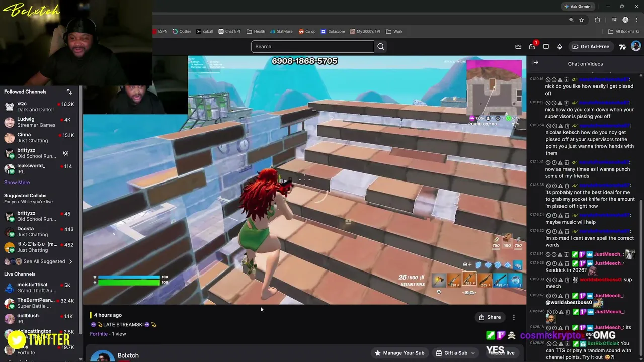644x362 pixels.
Task: Open cobalt bookmark
Action: (x=205, y=31)
